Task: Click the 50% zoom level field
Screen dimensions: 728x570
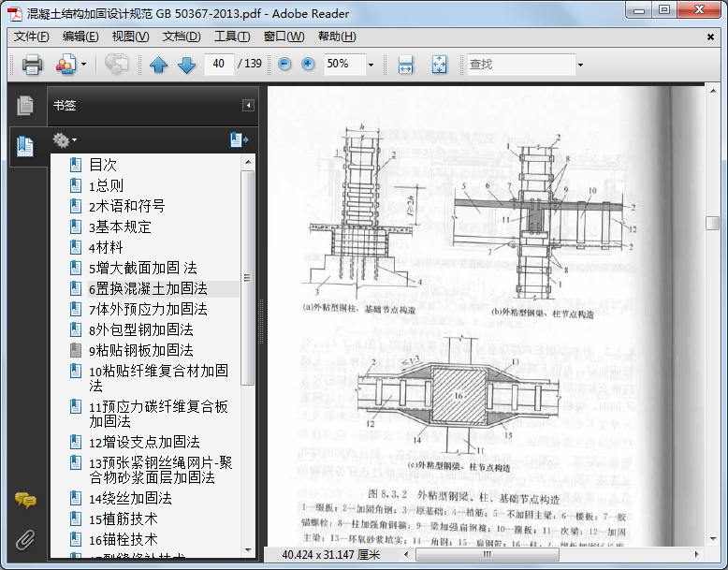Action: pos(344,64)
